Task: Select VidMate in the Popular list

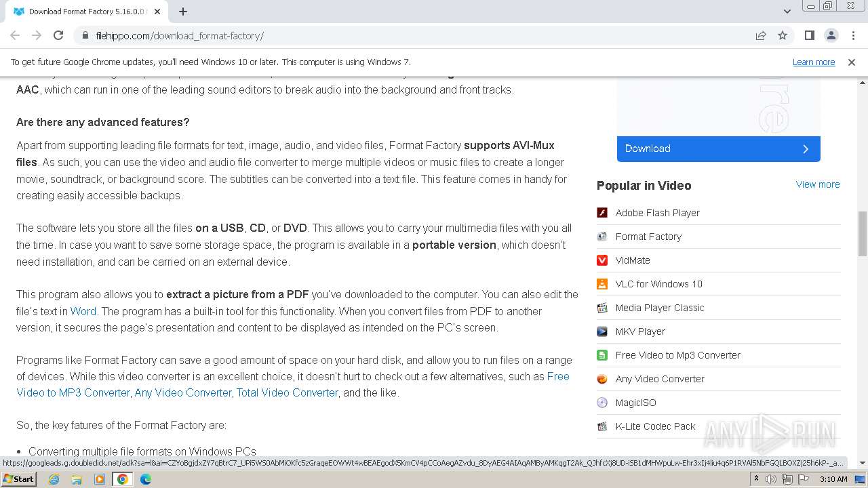Action: coord(633,260)
